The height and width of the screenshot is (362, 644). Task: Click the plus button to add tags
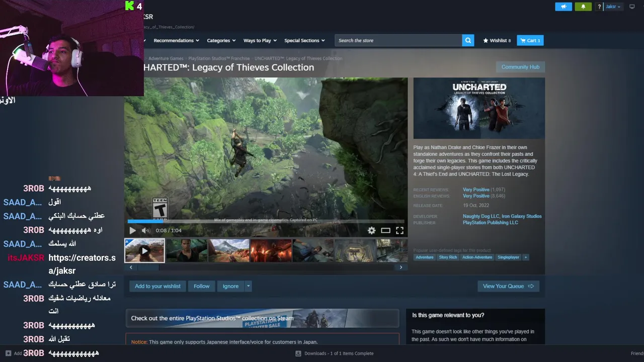tap(526, 257)
